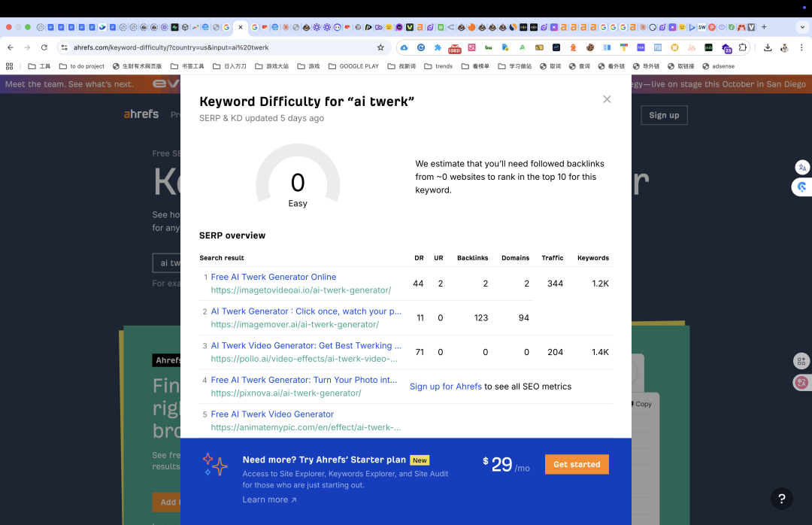Open the 工具 bookmarks folder
This screenshot has width=812, height=525.
click(39, 66)
